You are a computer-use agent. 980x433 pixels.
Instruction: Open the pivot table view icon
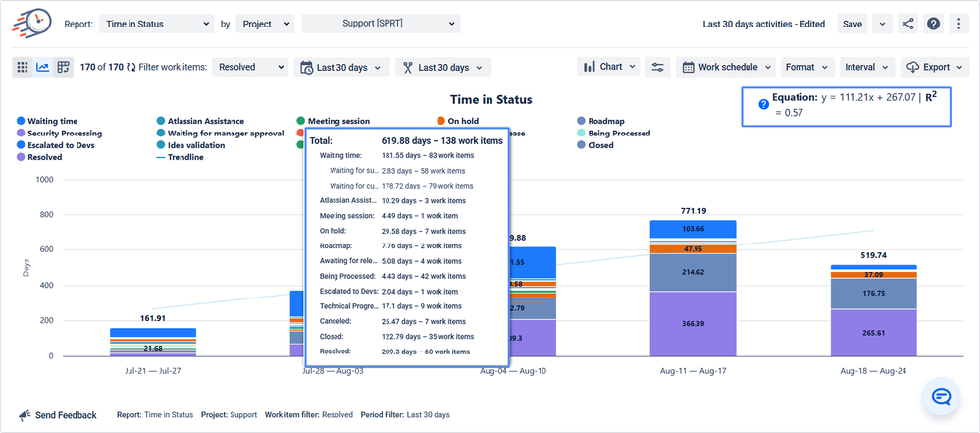point(63,67)
